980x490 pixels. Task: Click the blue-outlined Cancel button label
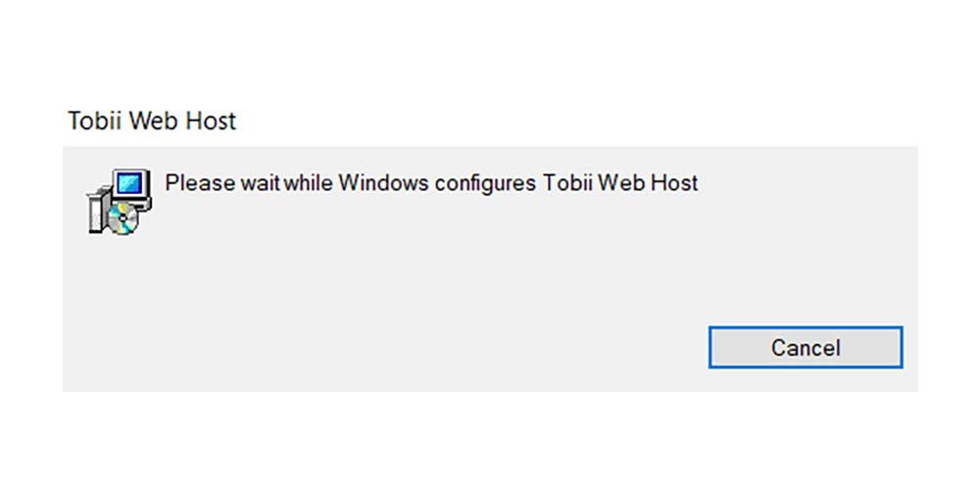point(805,348)
